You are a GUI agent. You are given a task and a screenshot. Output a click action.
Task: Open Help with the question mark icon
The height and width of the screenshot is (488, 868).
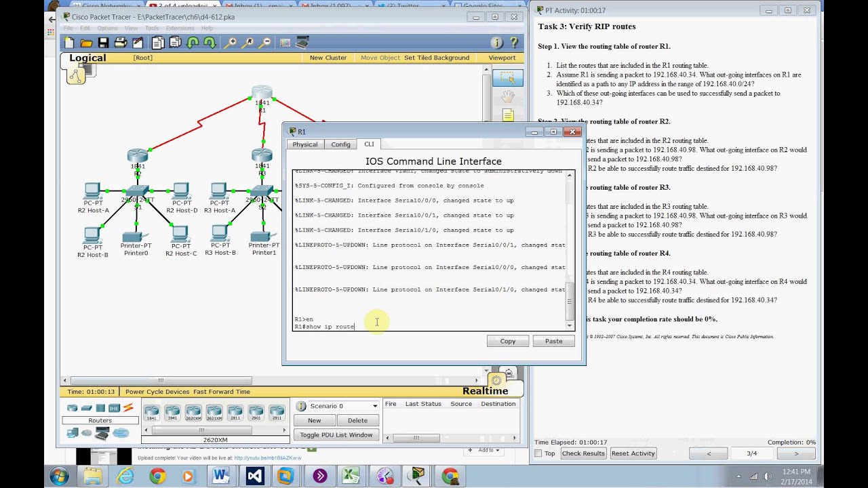pos(514,43)
